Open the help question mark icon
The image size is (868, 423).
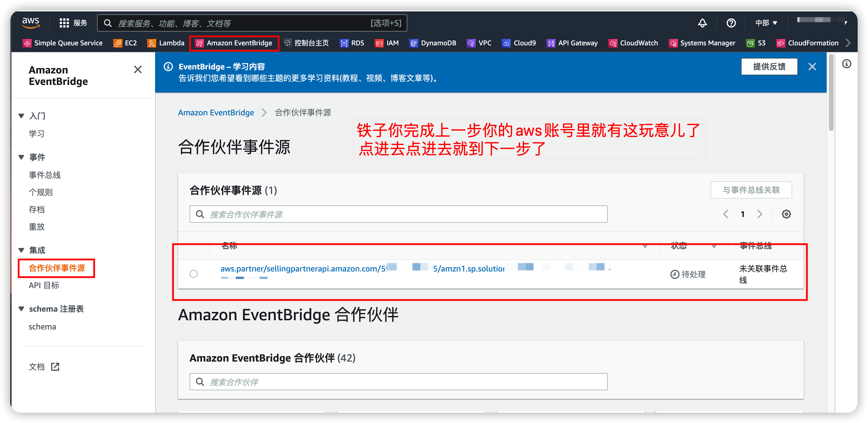coord(731,23)
